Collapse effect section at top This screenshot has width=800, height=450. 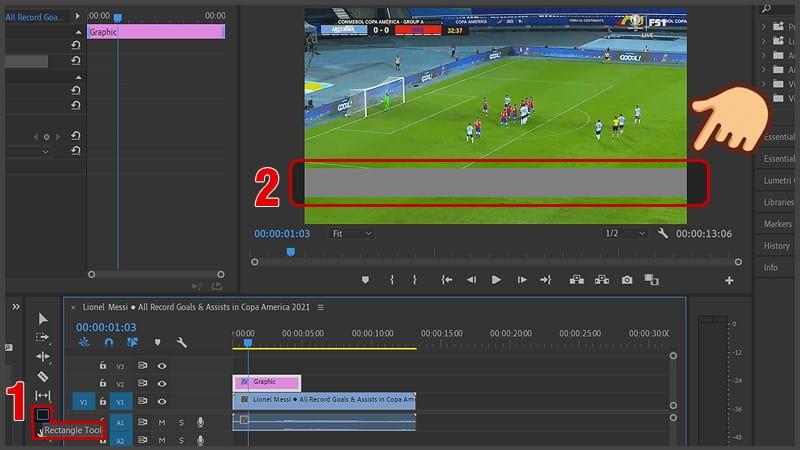coord(78,32)
